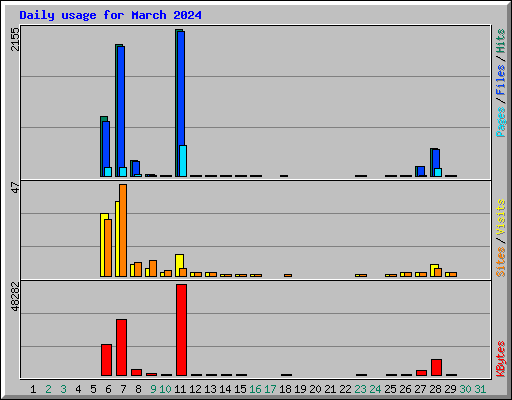Select the yellow visits bar for day 6
512x400 pixels.
pyautogui.click(x=104, y=245)
